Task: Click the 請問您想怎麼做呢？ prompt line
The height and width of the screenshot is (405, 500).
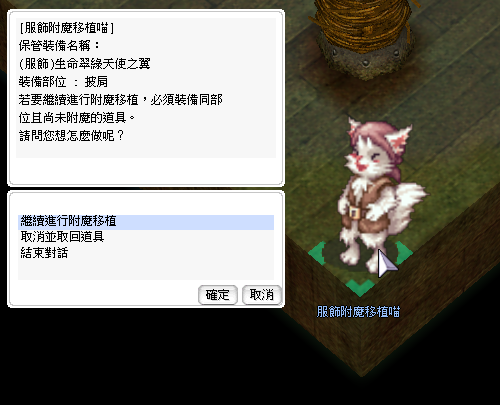Action: (71, 136)
